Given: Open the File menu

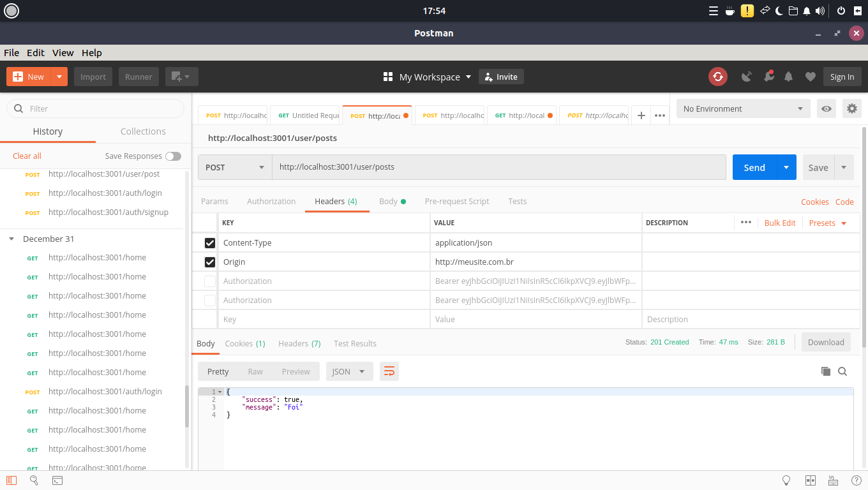Looking at the screenshot, I should pos(11,53).
